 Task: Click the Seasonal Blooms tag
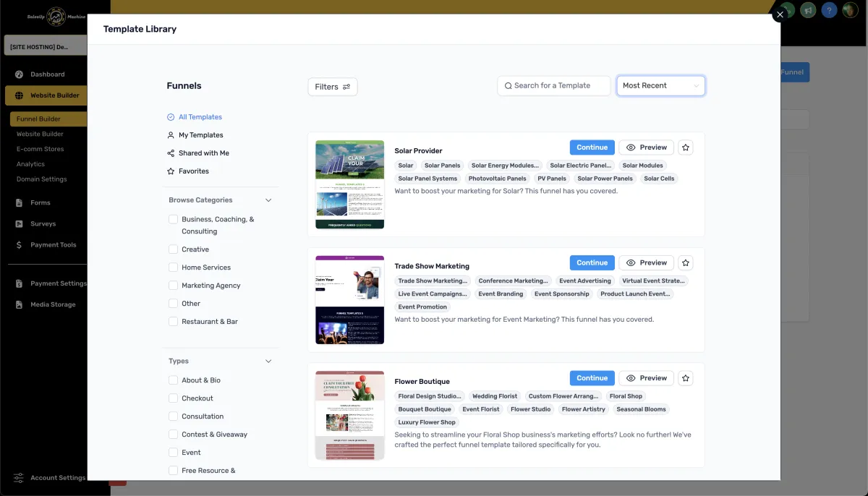click(x=641, y=409)
